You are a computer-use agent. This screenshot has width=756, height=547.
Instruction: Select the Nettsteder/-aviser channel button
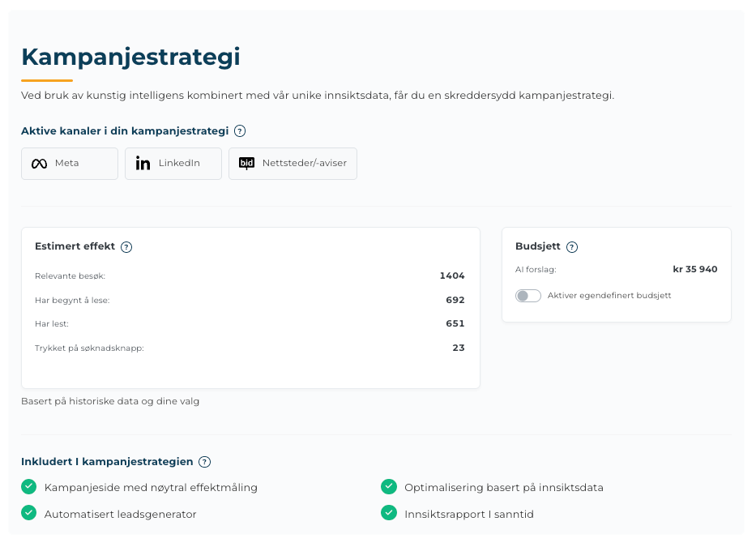pyautogui.click(x=293, y=164)
